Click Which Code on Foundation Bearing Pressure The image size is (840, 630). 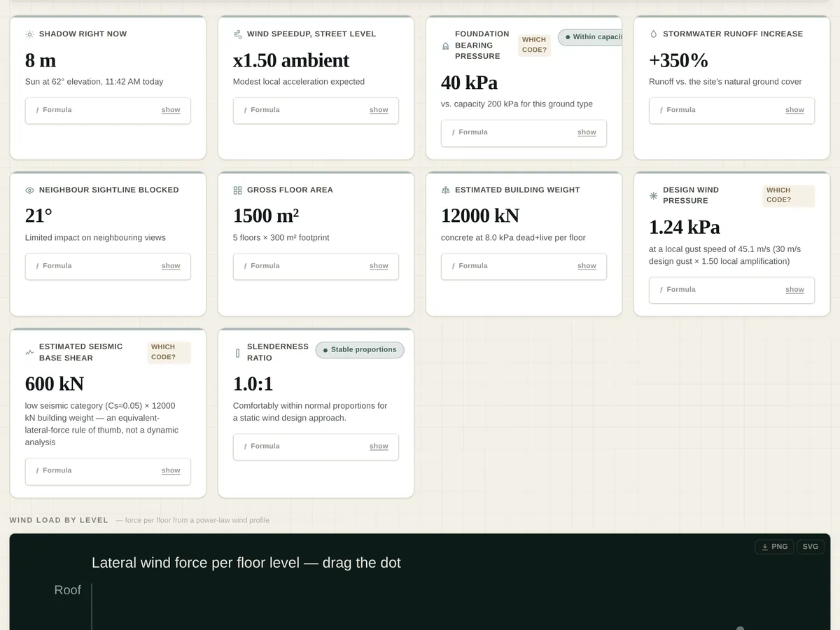(x=534, y=45)
